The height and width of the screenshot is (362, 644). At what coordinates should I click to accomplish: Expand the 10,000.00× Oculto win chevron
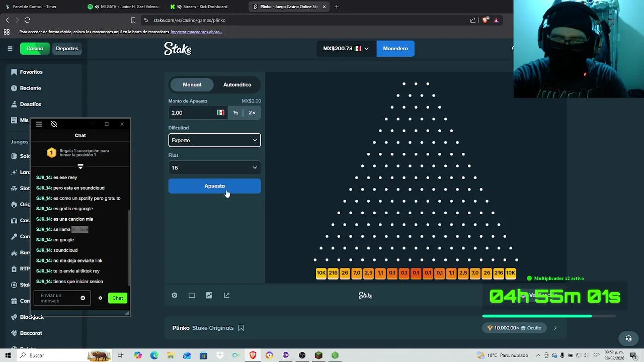[555, 328]
